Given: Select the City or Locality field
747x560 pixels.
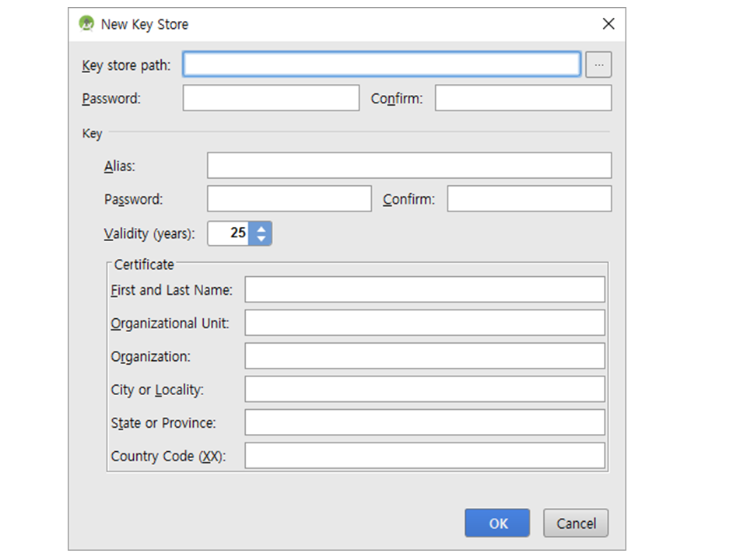Looking at the screenshot, I should coord(424,389).
